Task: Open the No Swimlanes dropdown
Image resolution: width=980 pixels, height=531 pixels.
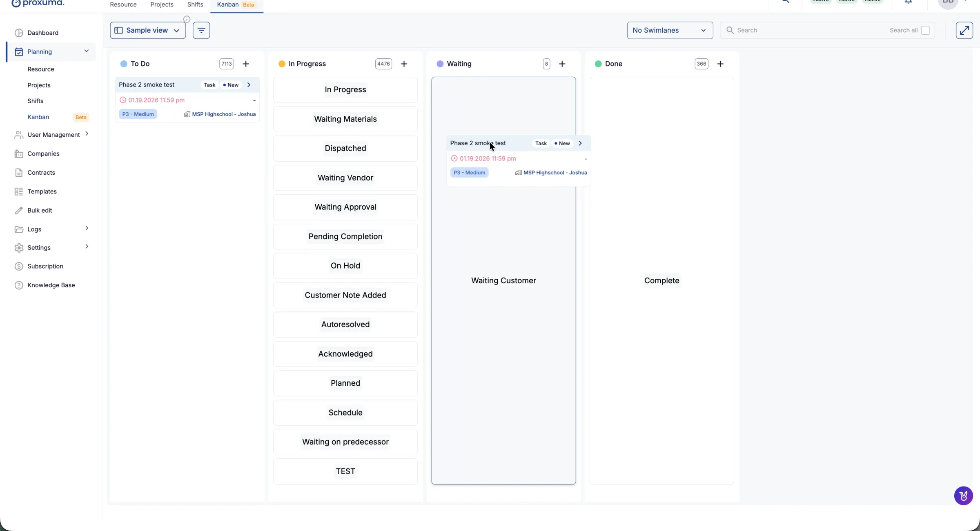Action: (670, 30)
